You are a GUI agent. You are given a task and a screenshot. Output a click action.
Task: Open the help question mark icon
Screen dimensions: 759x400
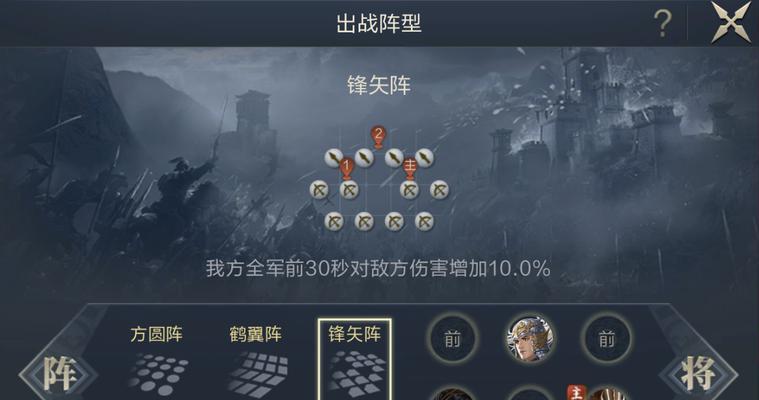663,23
